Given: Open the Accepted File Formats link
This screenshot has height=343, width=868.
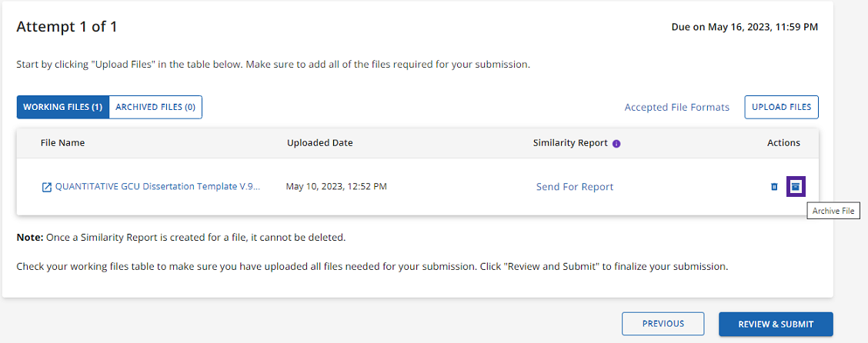Looking at the screenshot, I should pos(676,108).
